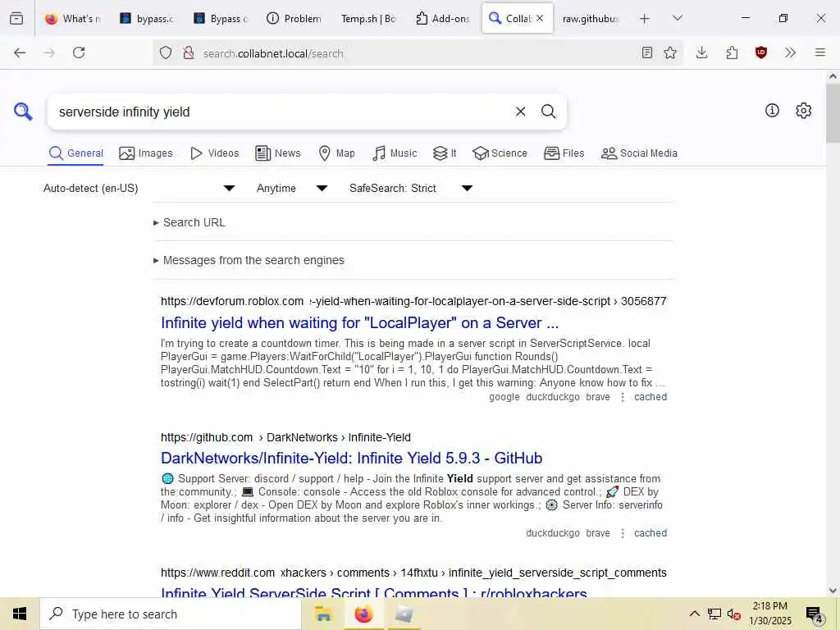
Task: Open the Anytime time range dropdown
Action: 291,188
